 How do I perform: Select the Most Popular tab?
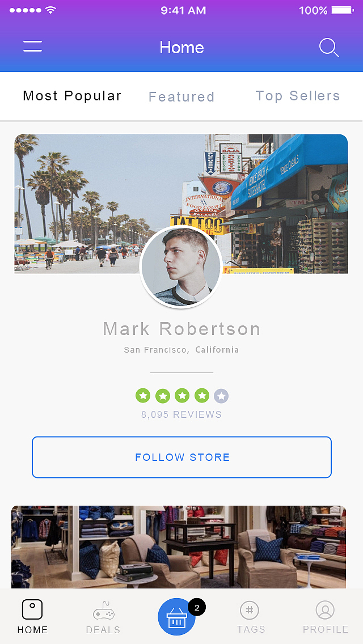73,96
